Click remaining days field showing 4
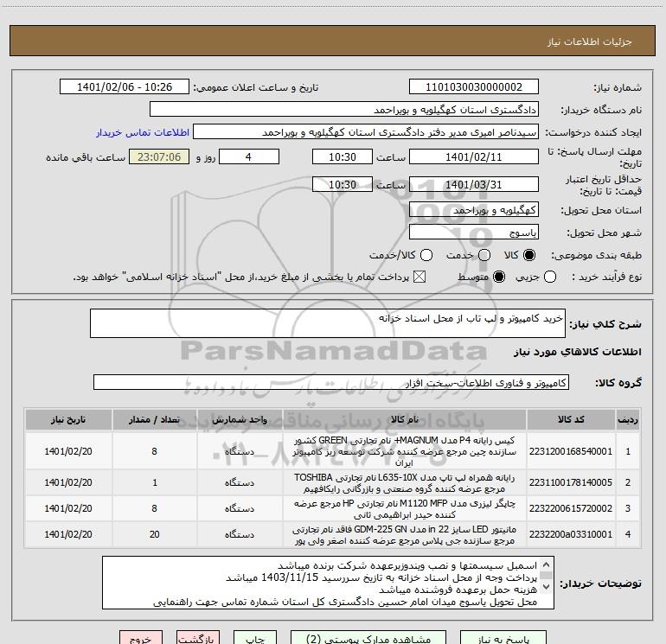Screen dimensions: 666x644 click(x=249, y=156)
